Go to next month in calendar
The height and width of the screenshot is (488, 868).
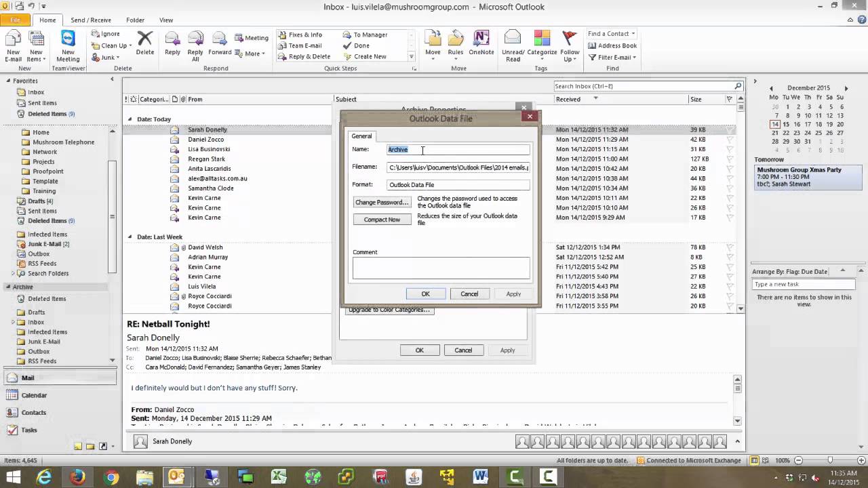tap(846, 88)
